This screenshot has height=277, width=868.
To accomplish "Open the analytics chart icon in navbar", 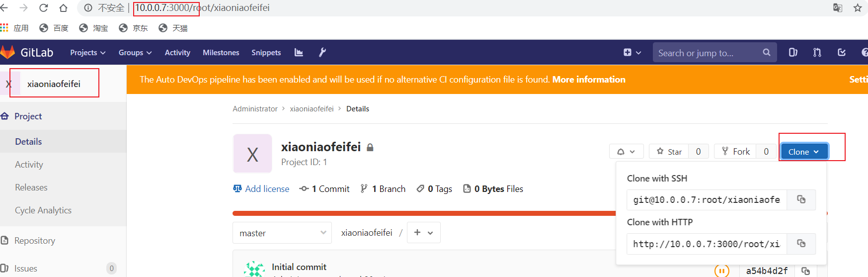I will pos(299,52).
